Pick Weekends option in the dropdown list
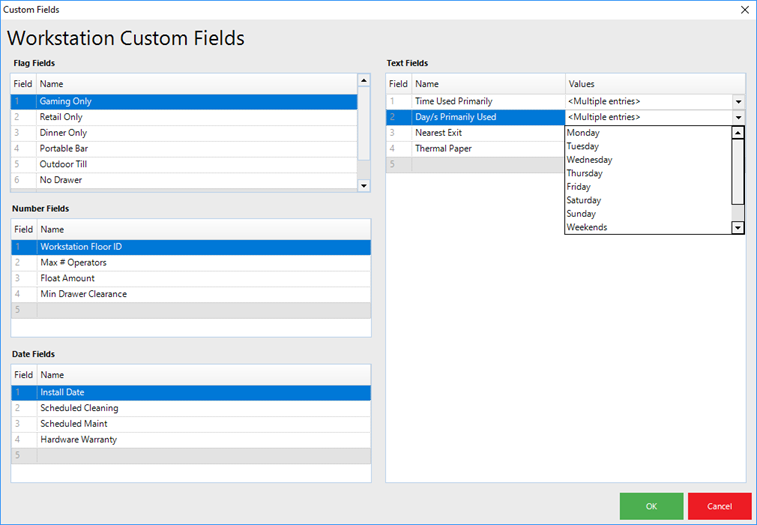The width and height of the screenshot is (757, 525). 586,227
